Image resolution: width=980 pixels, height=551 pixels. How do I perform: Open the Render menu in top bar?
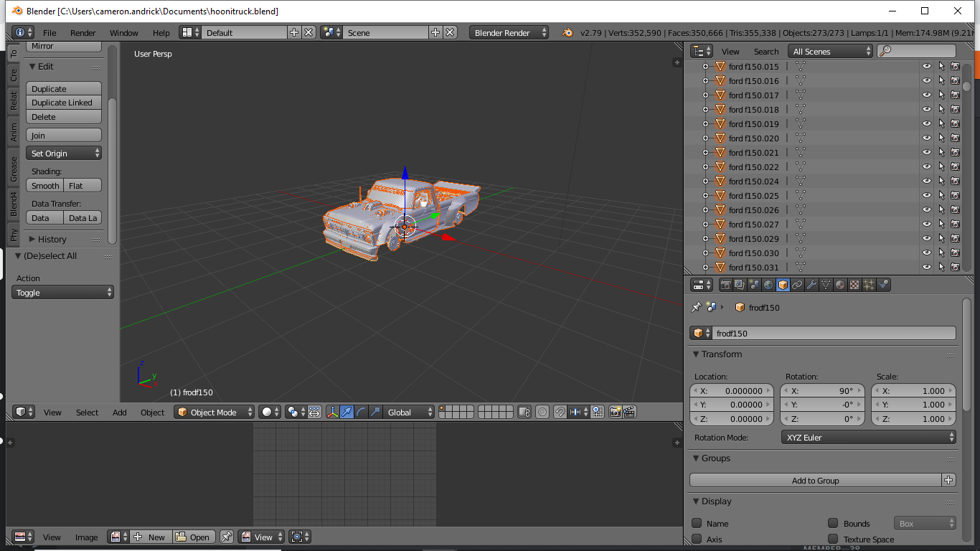tap(83, 33)
